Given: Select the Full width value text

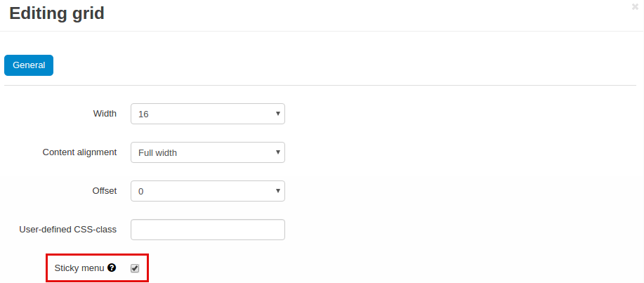Looking at the screenshot, I should coord(158,153).
